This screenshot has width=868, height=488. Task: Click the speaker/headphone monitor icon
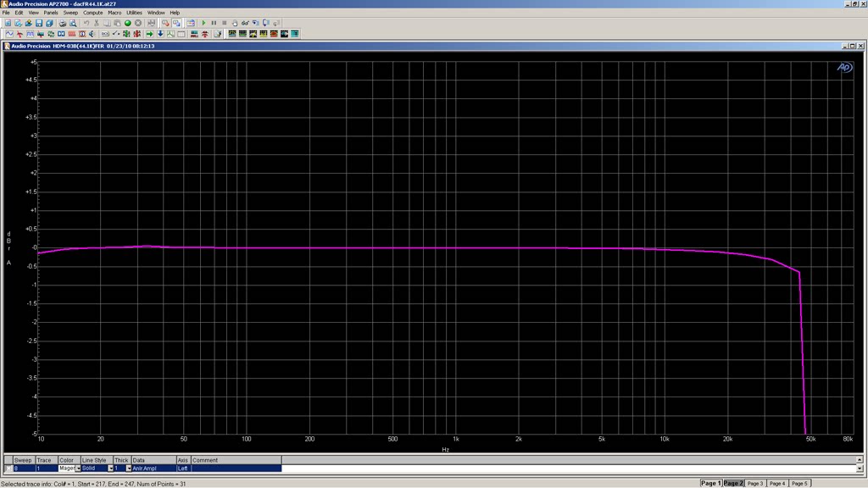pyautogui.click(x=92, y=34)
